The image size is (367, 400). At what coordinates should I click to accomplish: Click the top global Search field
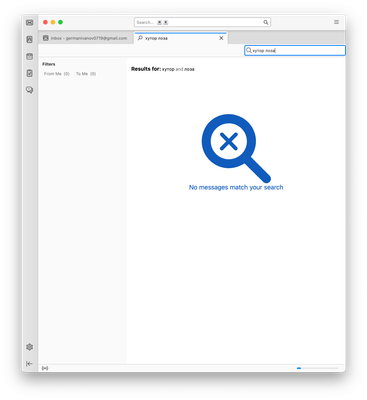pyautogui.click(x=202, y=22)
